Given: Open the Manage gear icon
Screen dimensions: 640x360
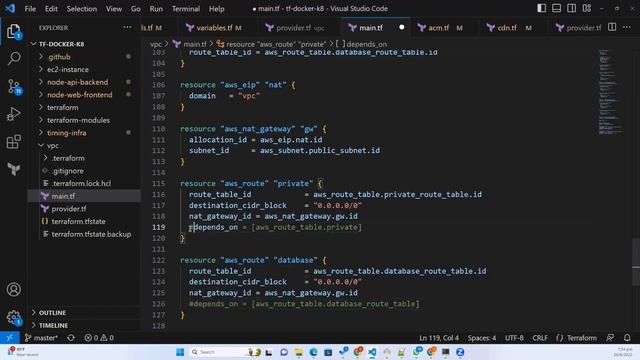Looking at the screenshot, I should (13, 317).
